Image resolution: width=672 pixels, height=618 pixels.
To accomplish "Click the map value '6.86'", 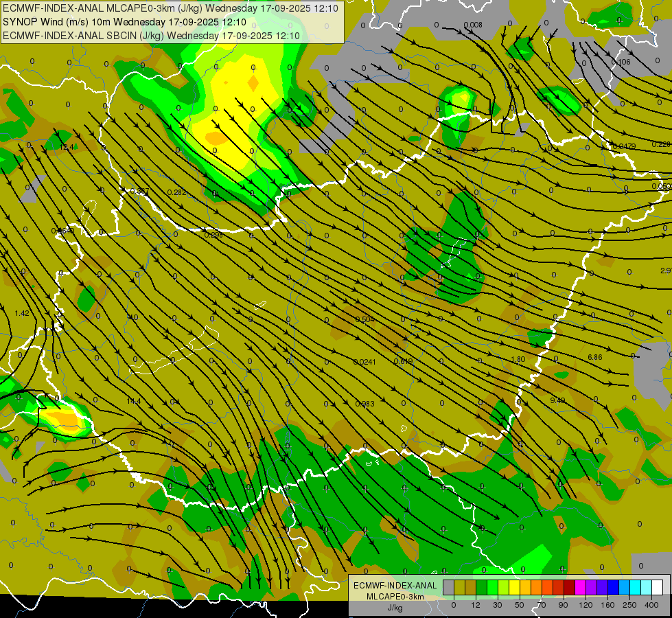I will pyautogui.click(x=595, y=357).
